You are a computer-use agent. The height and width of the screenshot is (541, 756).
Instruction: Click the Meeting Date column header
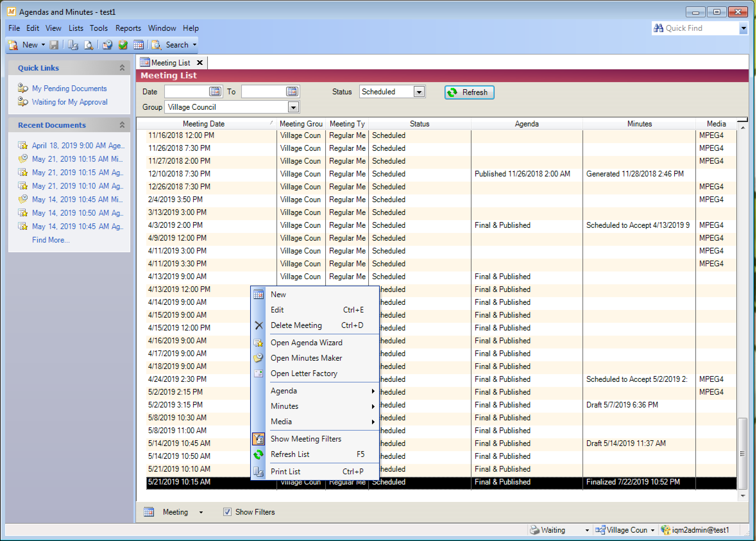[206, 124]
